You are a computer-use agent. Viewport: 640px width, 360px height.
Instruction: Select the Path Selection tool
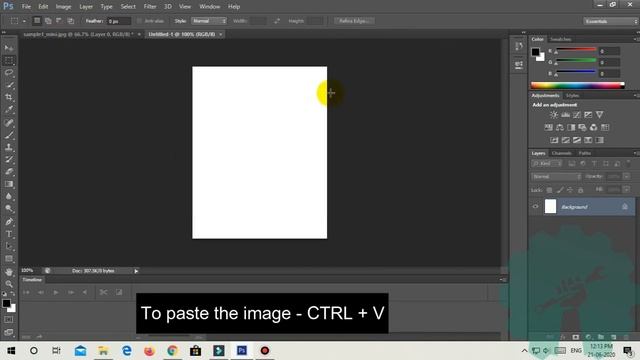coord(9,247)
